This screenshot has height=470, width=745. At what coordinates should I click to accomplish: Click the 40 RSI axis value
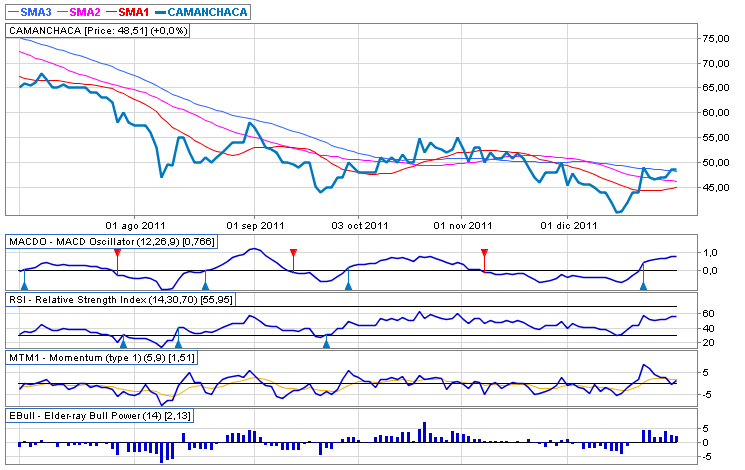(708, 328)
